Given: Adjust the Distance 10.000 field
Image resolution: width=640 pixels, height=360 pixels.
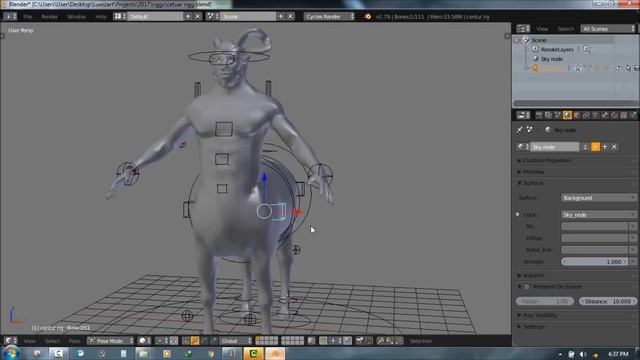Looking at the screenshot, I should [608, 301].
